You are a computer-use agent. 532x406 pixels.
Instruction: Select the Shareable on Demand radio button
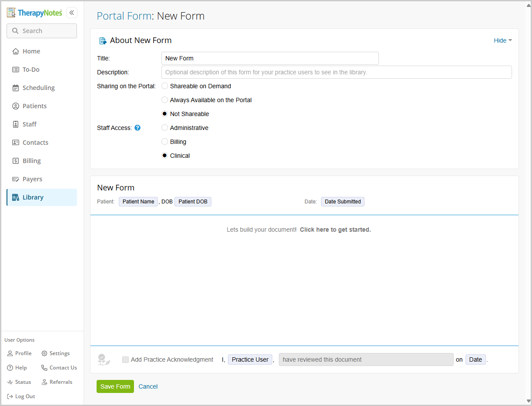165,86
